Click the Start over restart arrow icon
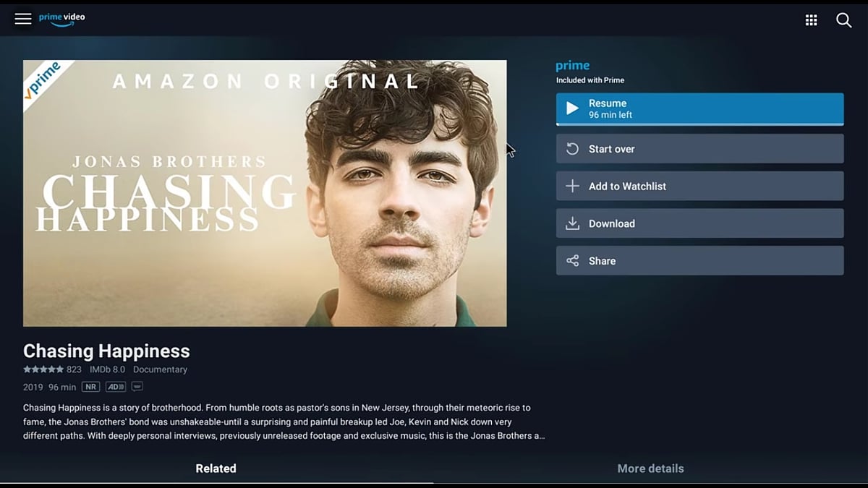The height and width of the screenshot is (488, 868). point(572,149)
